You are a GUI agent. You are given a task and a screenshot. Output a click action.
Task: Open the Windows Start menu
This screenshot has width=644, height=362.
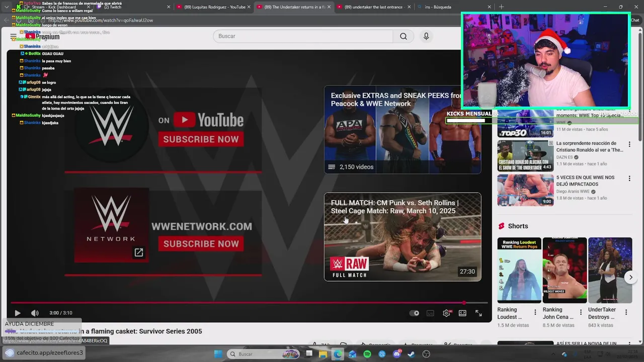[x=218, y=354]
